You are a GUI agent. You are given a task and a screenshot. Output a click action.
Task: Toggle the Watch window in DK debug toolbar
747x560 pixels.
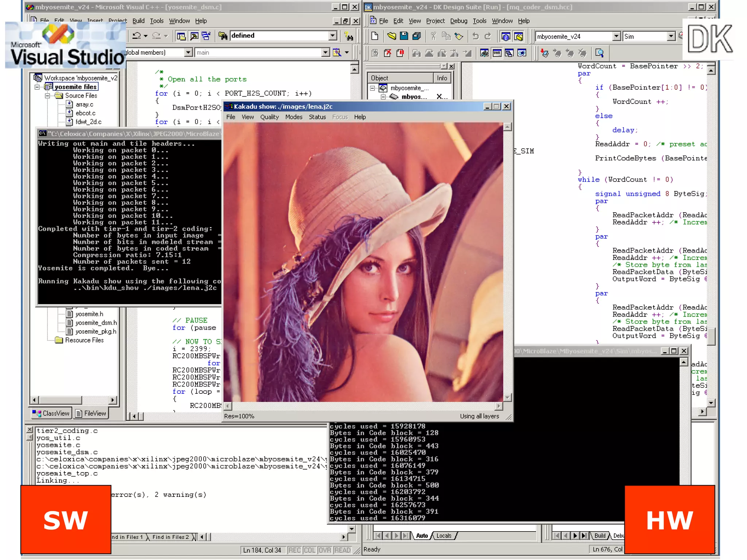click(x=484, y=53)
